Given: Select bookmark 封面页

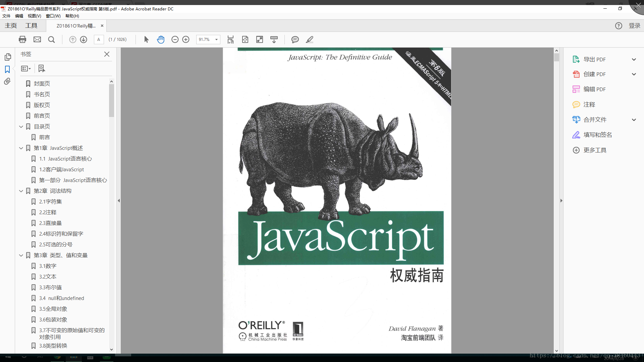Looking at the screenshot, I should [42, 83].
